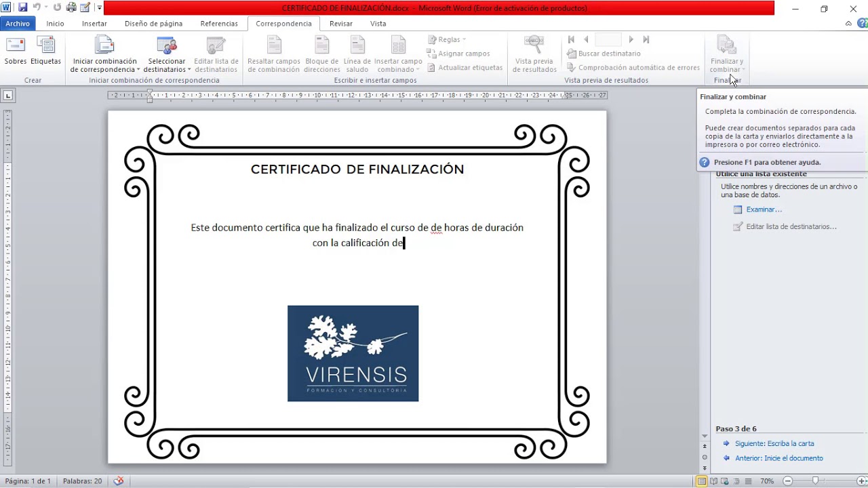Screen dimensions: 868x488
Task: Click Siguiente: Escriba la carta link
Action: [774, 443]
